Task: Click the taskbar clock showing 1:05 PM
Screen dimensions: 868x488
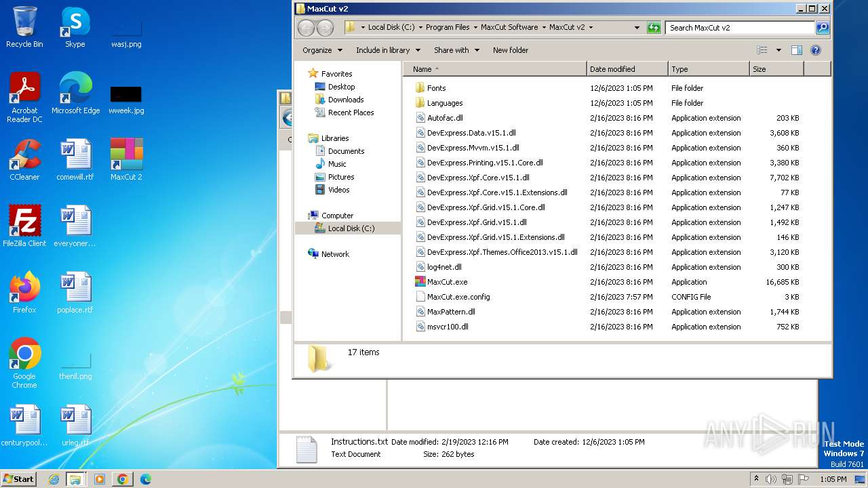Action: point(833,479)
